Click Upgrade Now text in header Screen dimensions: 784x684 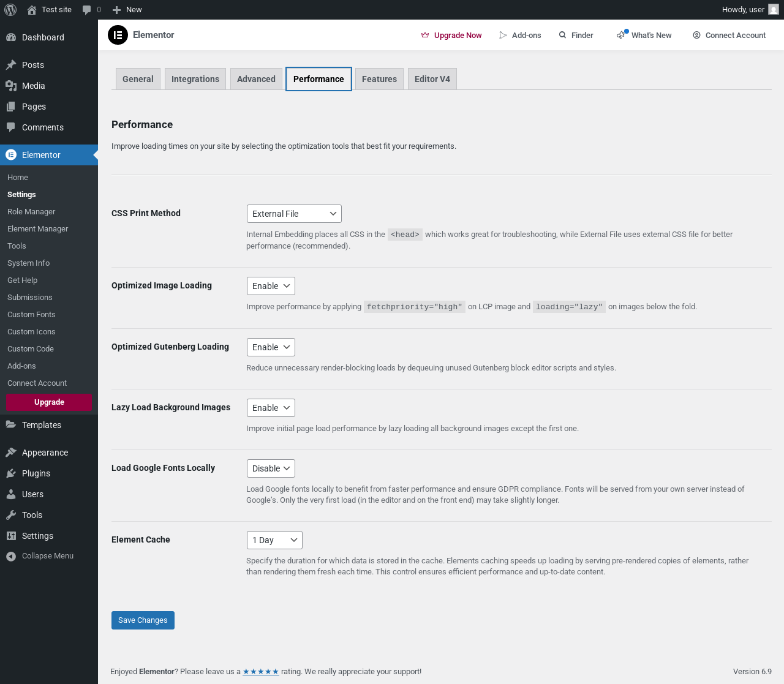tap(458, 36)
